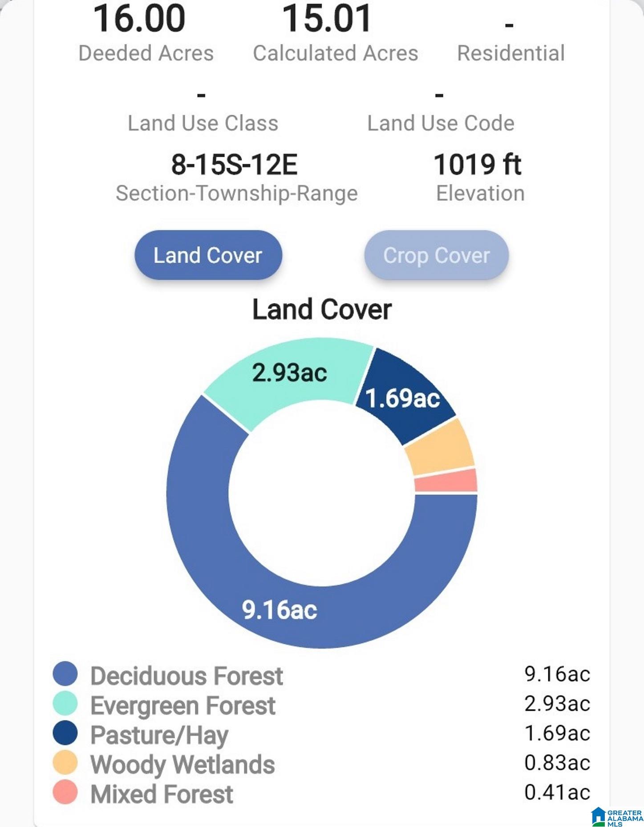Image resolution: width=644 pixels, height=827 pixels.
Task: Switch to the Crop Cover view
Action: click(x=436, y=255)
